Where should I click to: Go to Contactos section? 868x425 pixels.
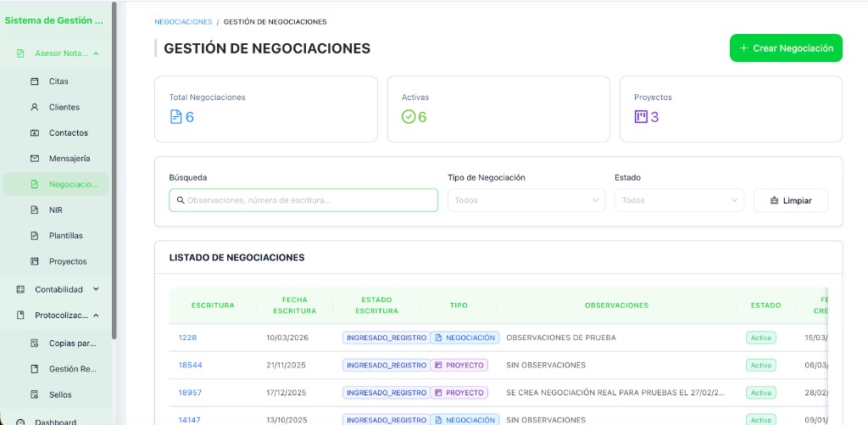tap(56, 133)
